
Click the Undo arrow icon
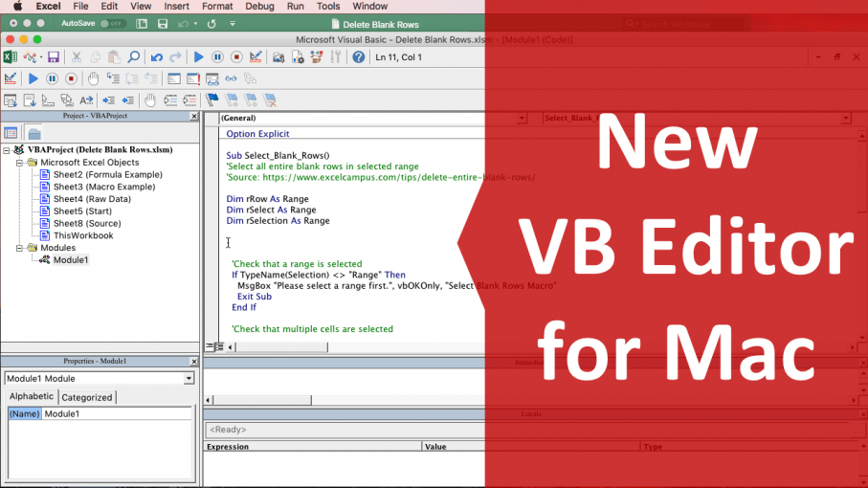(157, 57)
